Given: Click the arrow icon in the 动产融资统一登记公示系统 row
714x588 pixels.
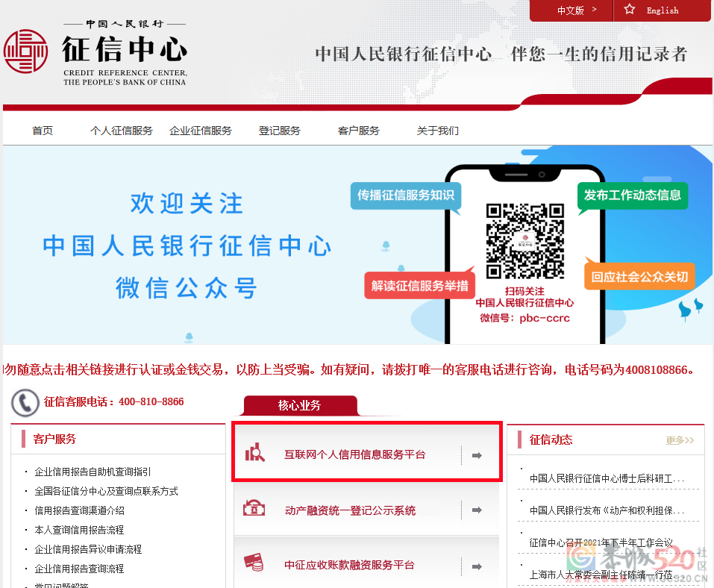Looking at the screenshot, I should click(x=477, y=510).
